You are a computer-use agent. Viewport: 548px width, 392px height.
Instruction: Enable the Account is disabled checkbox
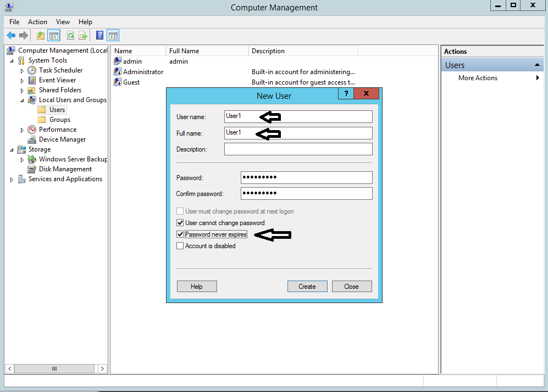180,246
